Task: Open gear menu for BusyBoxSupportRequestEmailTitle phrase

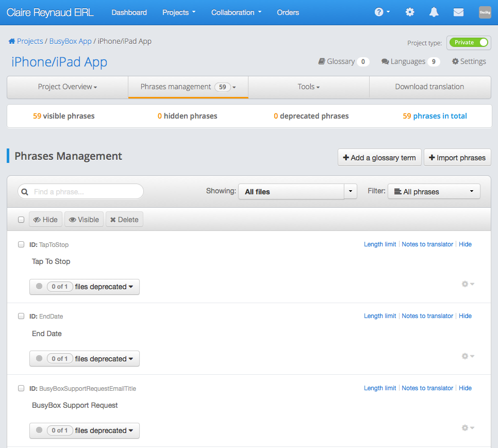Action: click(468, 428)
